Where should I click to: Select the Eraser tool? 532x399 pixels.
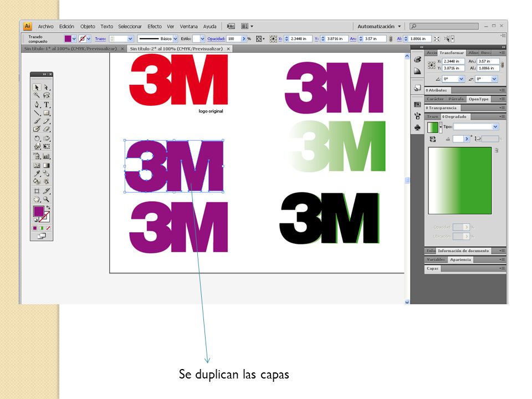coord(47,129)
